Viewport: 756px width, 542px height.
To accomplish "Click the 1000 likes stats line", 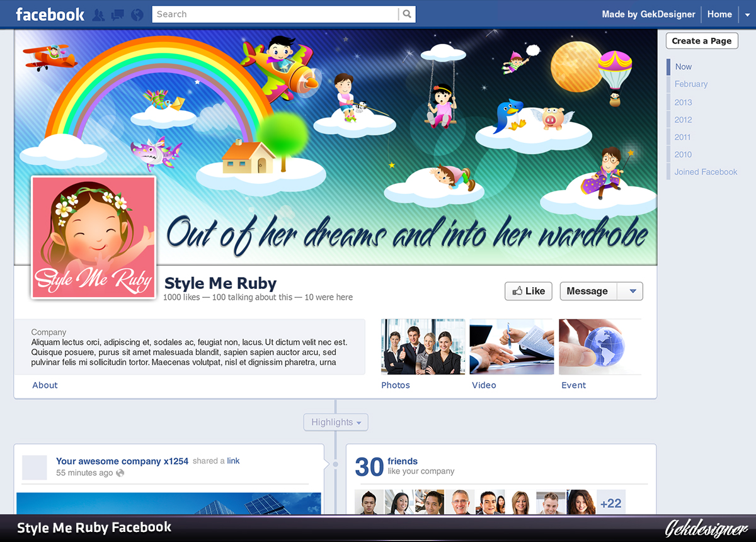I will pyautogui.click(x=258, y=297).
